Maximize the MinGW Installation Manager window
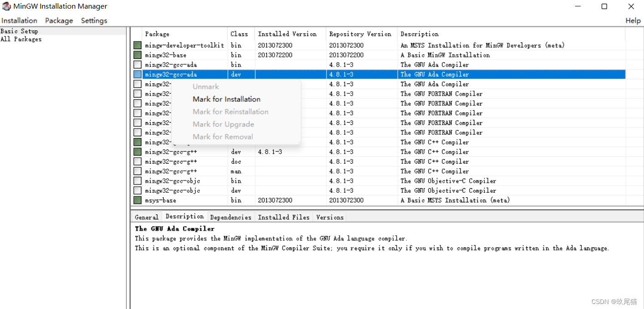Screen dimensions: 644x309 tap(604, 6)
